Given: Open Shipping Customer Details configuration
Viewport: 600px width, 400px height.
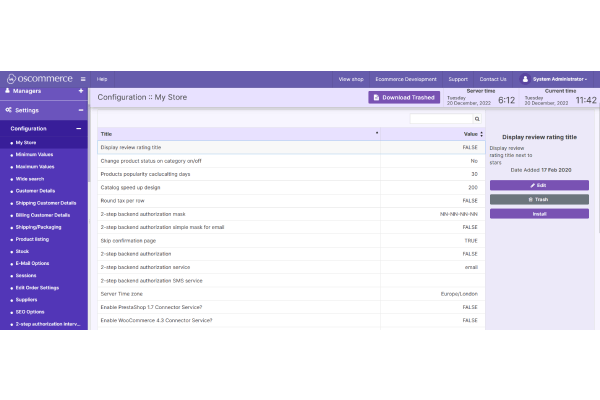Looking at the screenshot, I should click(46, 203).
